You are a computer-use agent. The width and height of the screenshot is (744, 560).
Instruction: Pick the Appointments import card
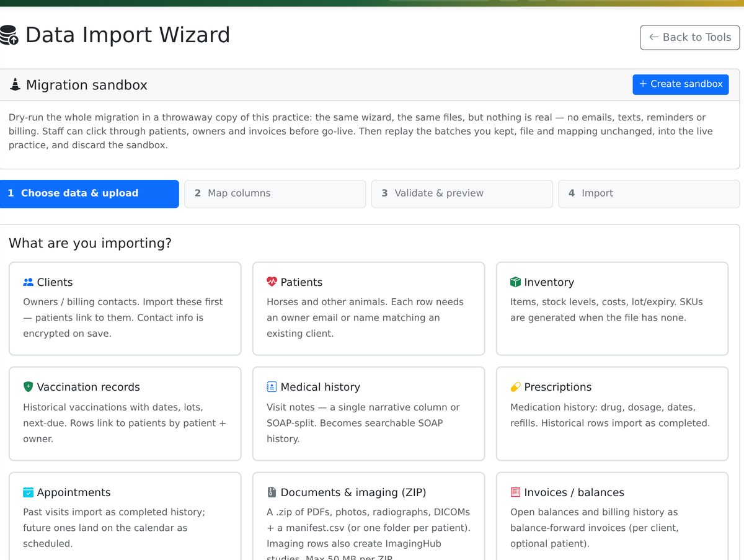click(x=125, y=517)
